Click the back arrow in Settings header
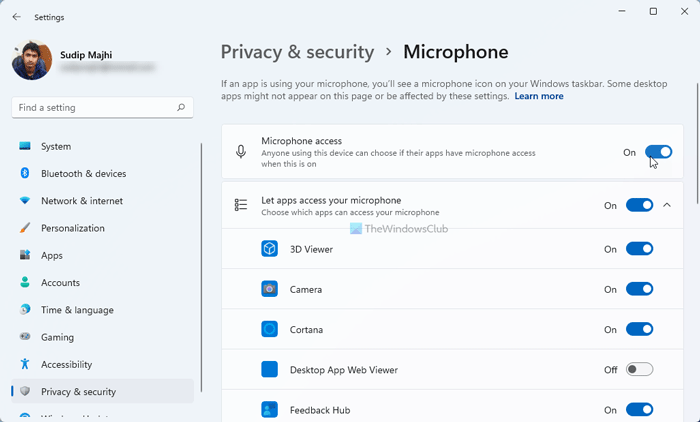 (16, 16)
